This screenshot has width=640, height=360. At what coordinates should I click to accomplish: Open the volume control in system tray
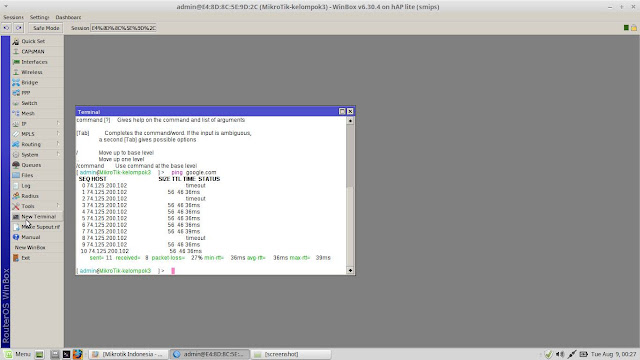coord(560,354)
